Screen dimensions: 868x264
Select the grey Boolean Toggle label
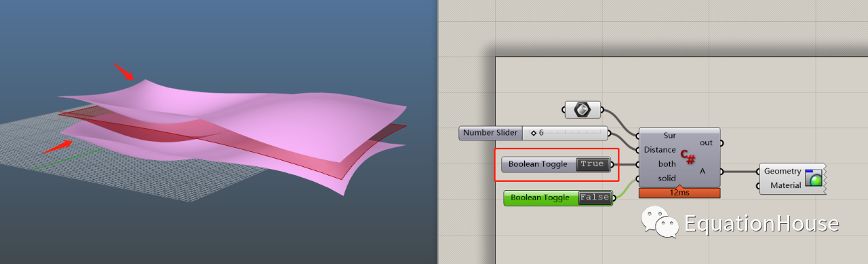(x=538, y=164)
